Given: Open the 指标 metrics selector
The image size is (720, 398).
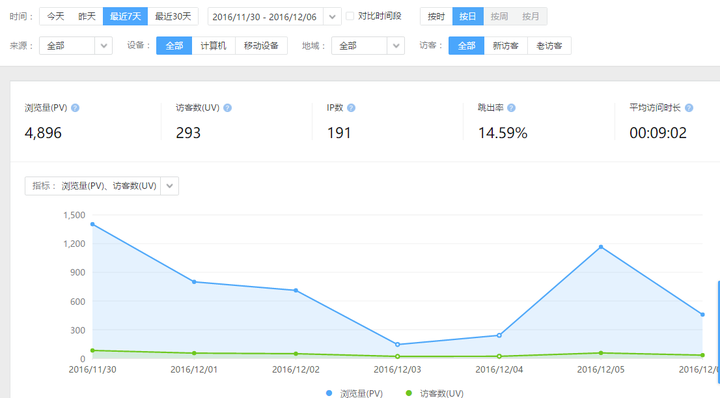Looking at the screenshot, I should [101, 186].
